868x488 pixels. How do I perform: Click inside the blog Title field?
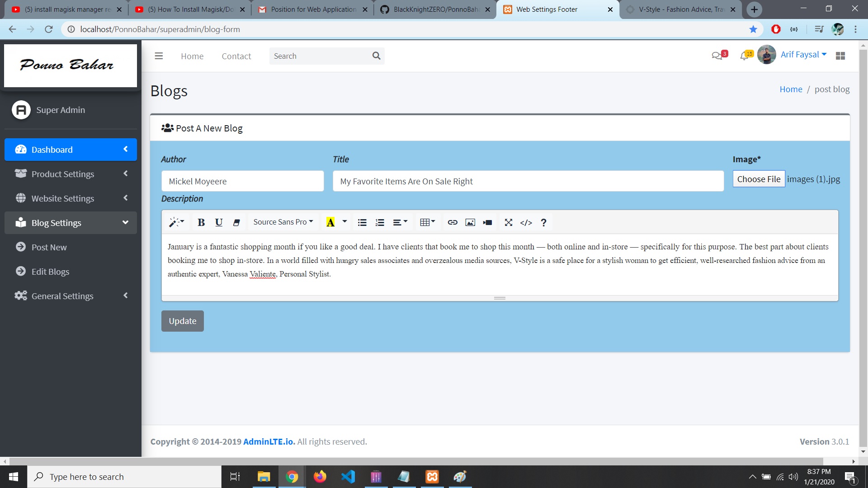click(528, 181)
